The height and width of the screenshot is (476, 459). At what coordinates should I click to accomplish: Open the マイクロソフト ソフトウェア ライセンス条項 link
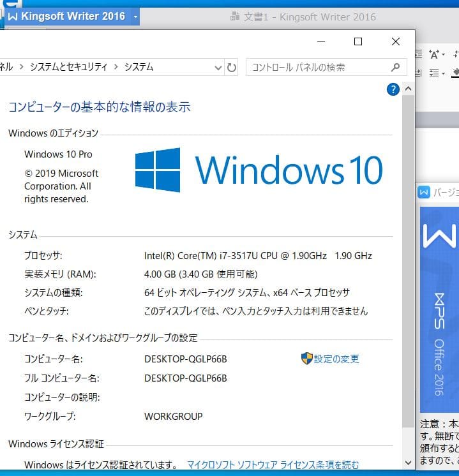pos(273,465)
